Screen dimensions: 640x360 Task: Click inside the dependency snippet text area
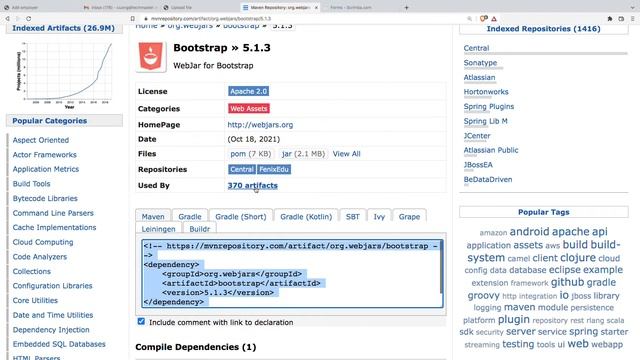(x=292, y=273)
